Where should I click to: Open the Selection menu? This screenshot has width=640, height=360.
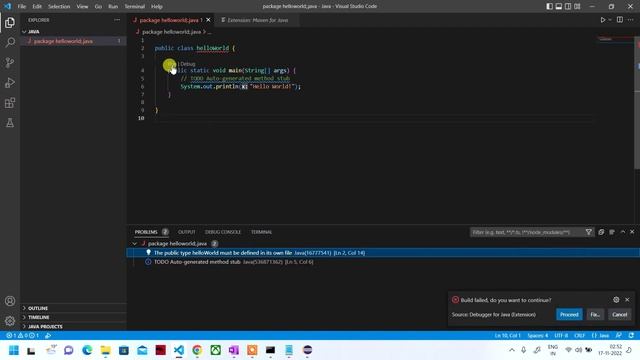59,7
